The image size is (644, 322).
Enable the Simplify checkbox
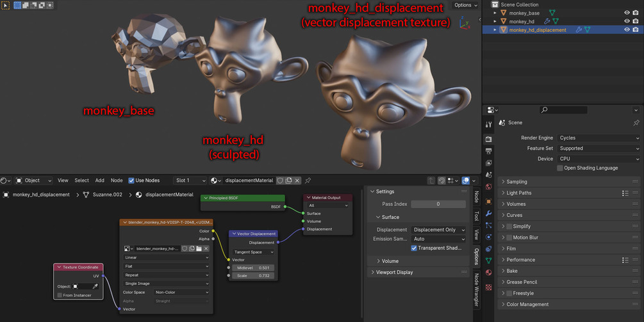click(x=509, y=227)
